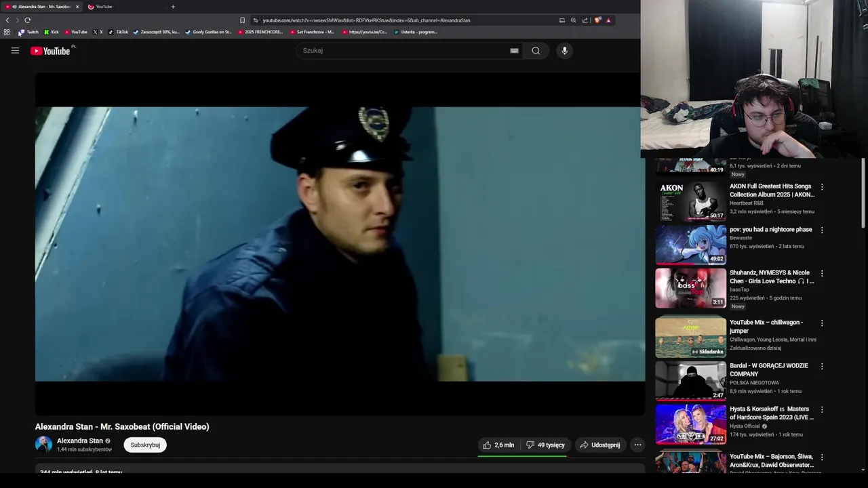Screen dimensions: 868x488
Task: Open the Goofy Gorillas on St... bookmark
Action: 209,32
